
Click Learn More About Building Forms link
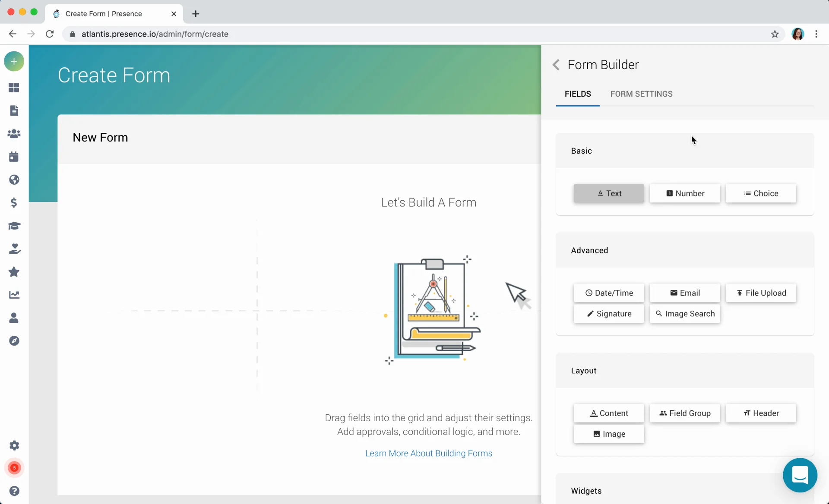point(428,453)
